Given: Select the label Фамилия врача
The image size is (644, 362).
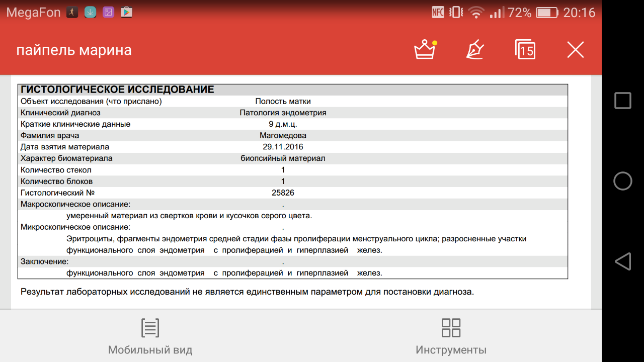Looking at the screenshot, I should (50, 136).
